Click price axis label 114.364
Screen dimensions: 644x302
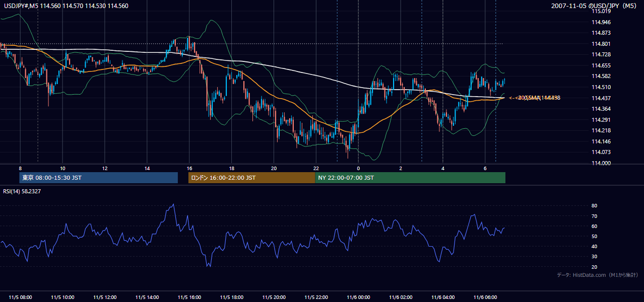pyautogui.click(x=601, y=109)
